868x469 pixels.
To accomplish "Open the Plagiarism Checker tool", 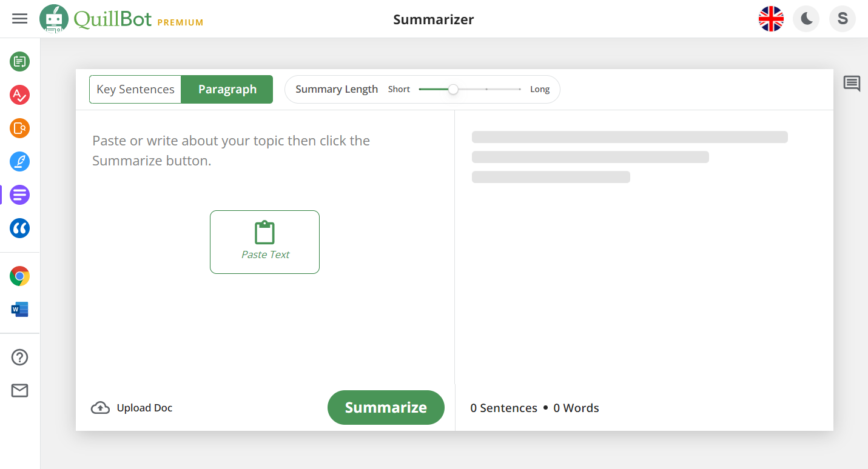I will coord(19,128).
